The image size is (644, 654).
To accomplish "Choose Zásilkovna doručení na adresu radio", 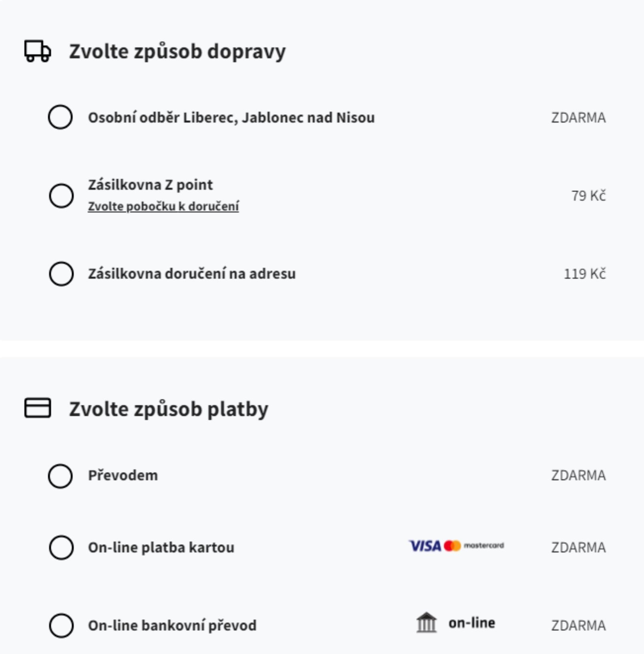I will click(x=61, y=274).
